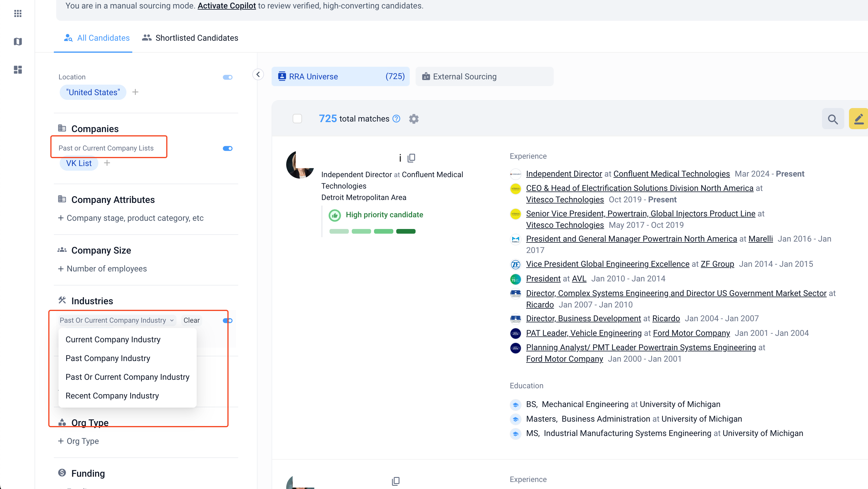Screen dimensions: 868x489
Task: Toggle the Past or Current Company Lists switch
Action: [x=228, y=148]
